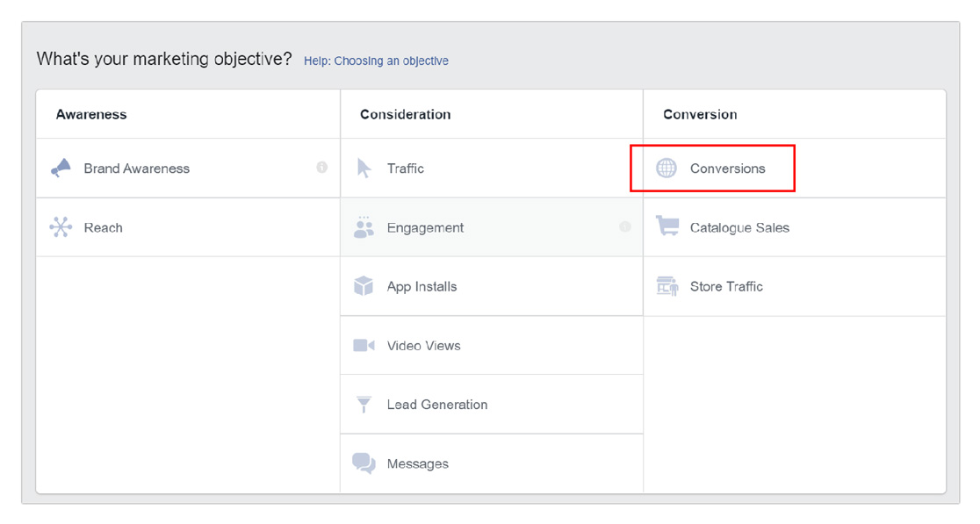This screenshot has width=980, height=524.
Task: Click the Conversions globe icon
Action: coord(667,168)
